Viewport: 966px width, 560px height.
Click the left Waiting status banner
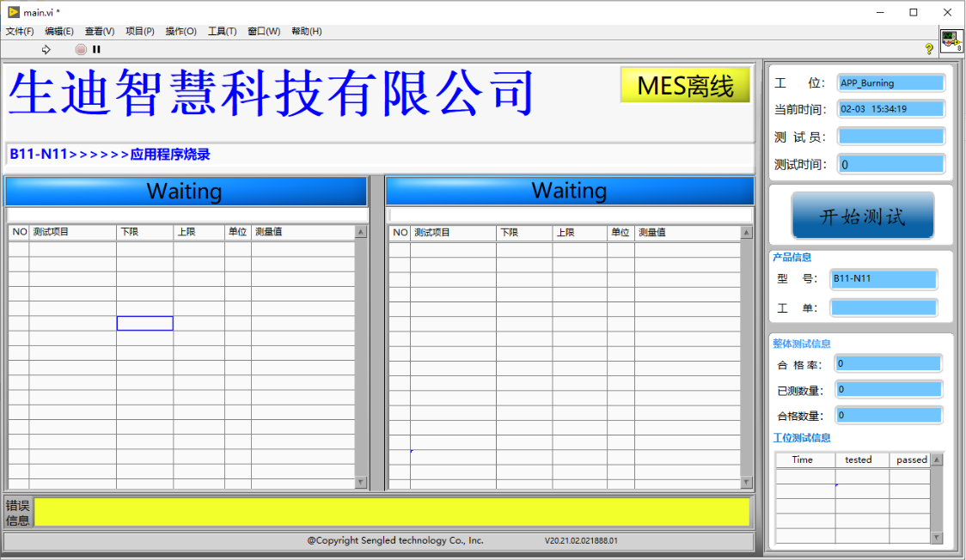(186, 191)
